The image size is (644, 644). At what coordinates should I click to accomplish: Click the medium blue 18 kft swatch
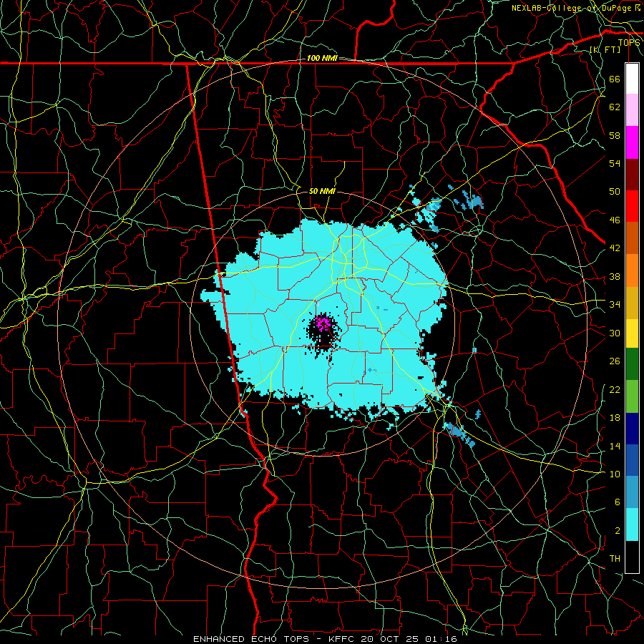coord(632,460)
